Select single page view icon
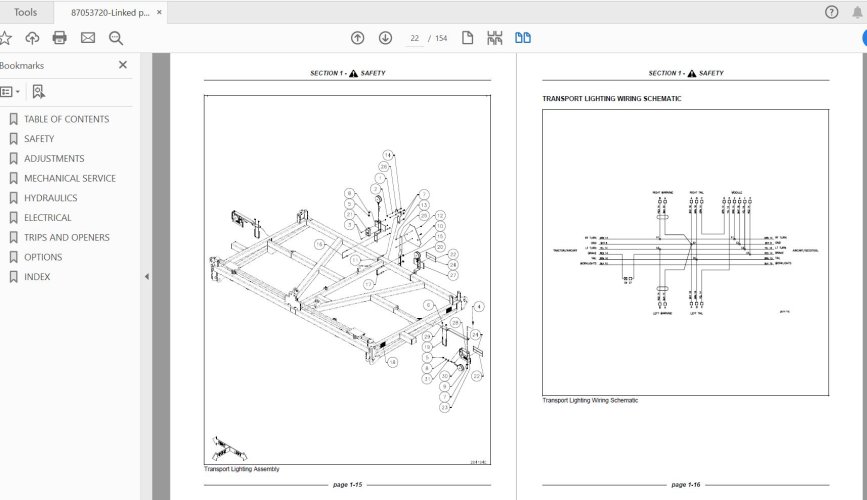The width and height of the screenshot is (867, 500). pos(467,38)
